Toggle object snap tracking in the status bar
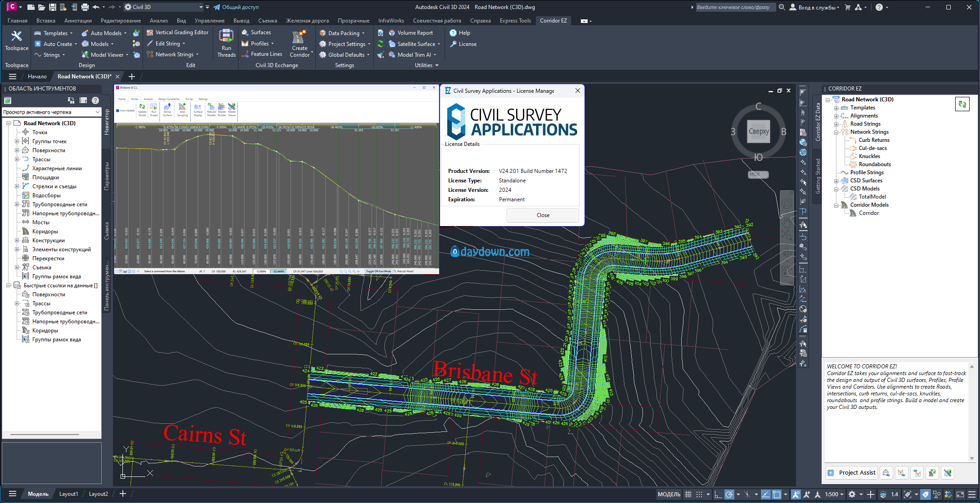The image size is (980, 503). tap(765, 494)
